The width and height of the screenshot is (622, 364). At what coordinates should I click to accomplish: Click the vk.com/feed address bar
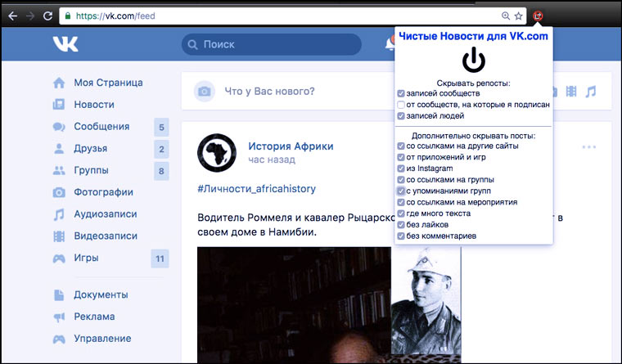coord(293,16)
